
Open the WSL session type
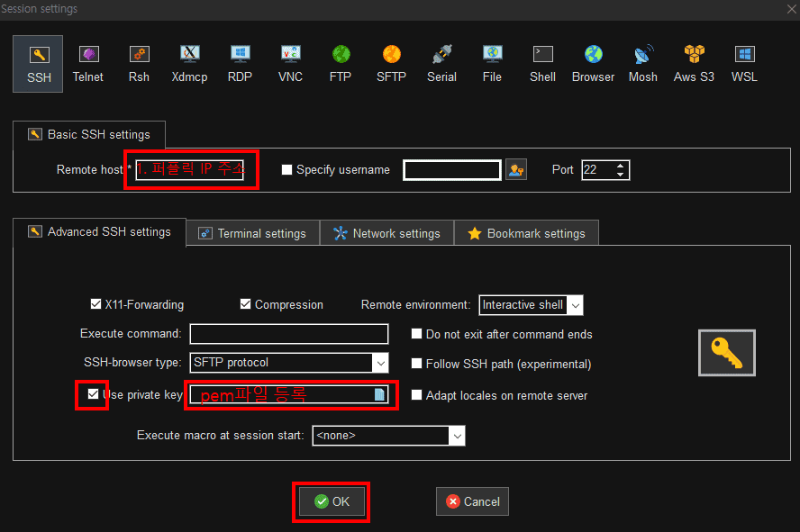pyautogui.click(x=744, y=64)
